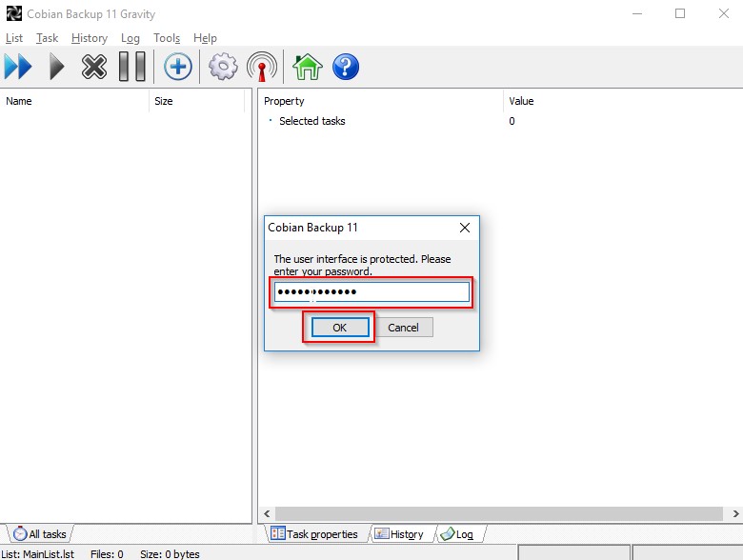Screen dimensions: 743x560
Task: Open help with question mark icon
Action: point(346,67)
